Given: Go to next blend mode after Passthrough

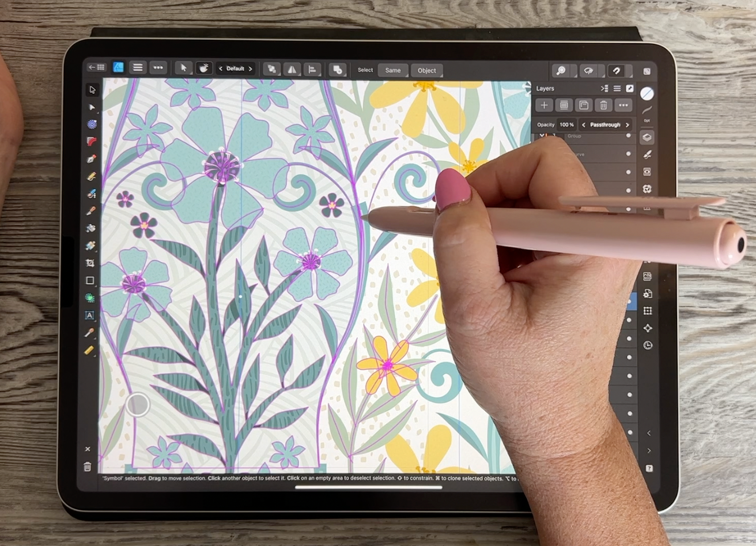Looking at the screenshot, I should [628, 125].
